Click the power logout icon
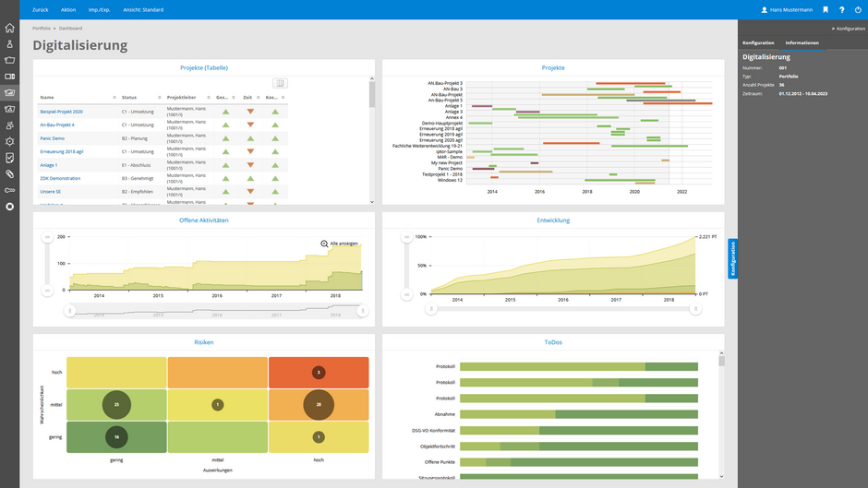 [858, 9]
